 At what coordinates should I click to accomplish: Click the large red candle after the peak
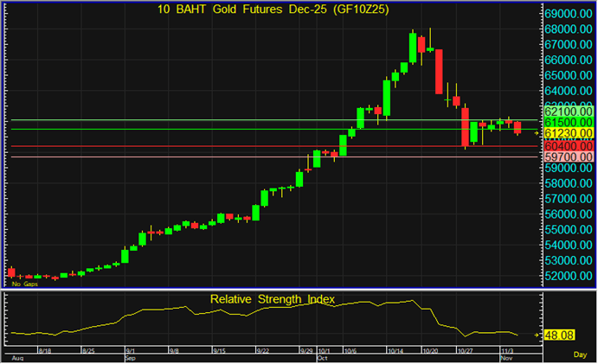[x=440, y=71]
